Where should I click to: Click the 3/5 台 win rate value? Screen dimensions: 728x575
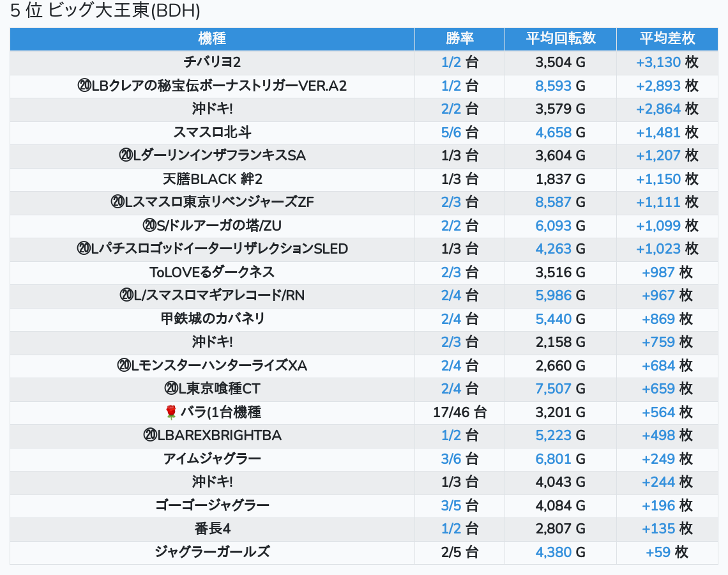[460, 505]
